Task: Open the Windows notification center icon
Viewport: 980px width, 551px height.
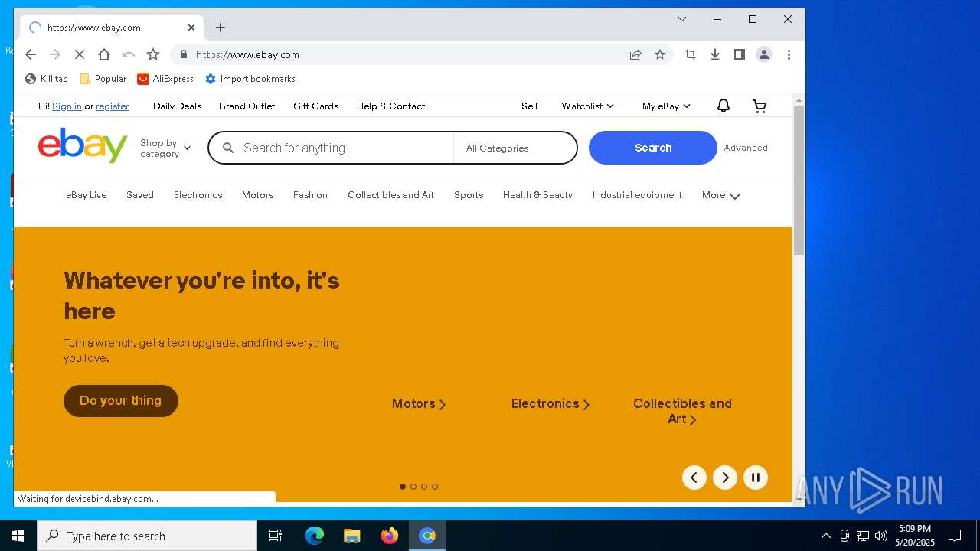Action: (955, 536)
